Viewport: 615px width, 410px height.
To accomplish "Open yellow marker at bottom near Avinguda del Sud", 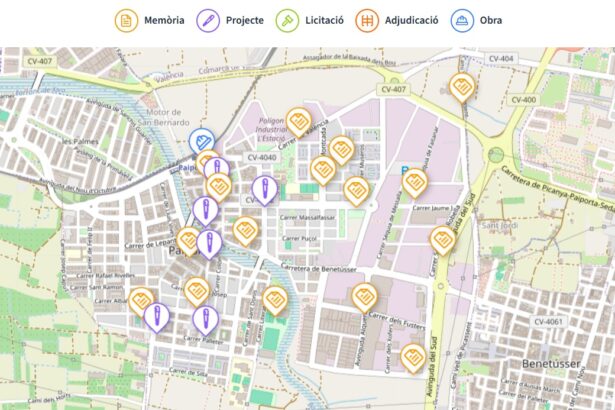I will pyautogui.click(x=413, y=356).
